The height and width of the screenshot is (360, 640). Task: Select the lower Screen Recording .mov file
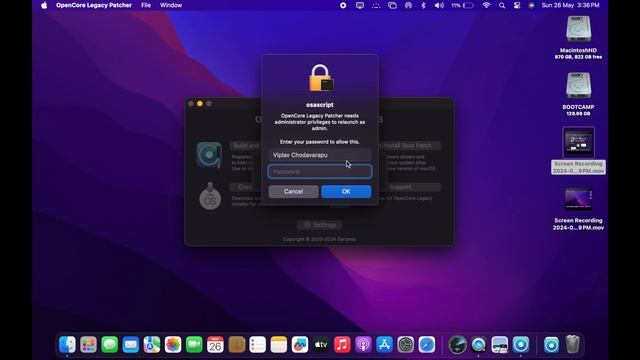[x=578, y=209]
